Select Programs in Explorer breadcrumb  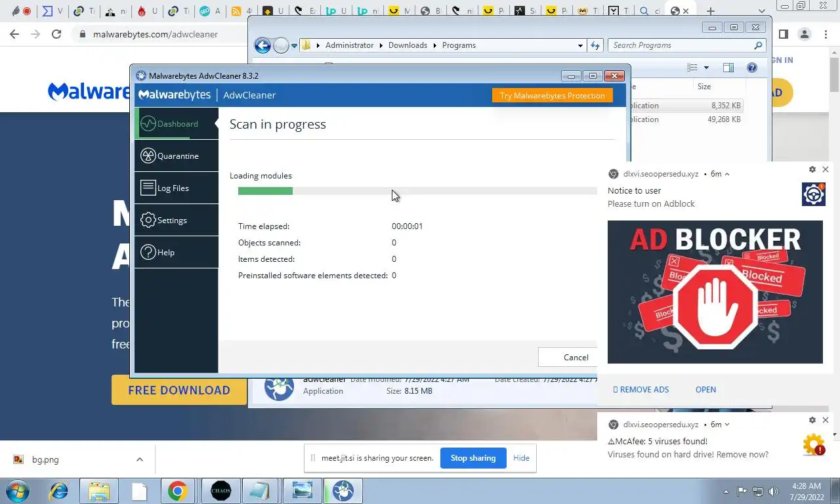[459, 45]
